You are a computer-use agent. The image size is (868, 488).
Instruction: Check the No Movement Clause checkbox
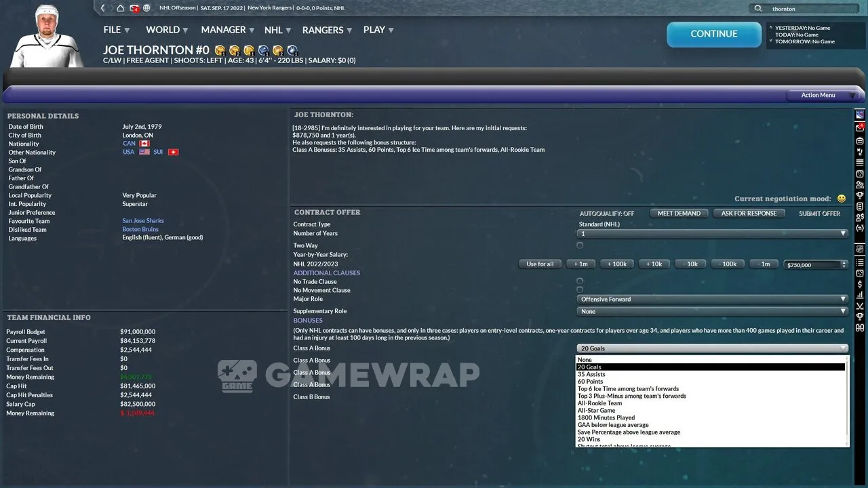tap(580, 290)
